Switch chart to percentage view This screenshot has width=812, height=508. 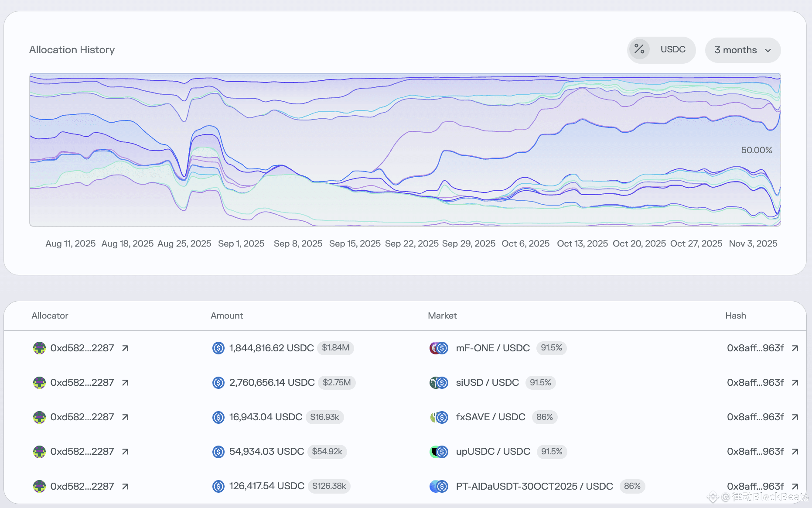coord(639,50)
